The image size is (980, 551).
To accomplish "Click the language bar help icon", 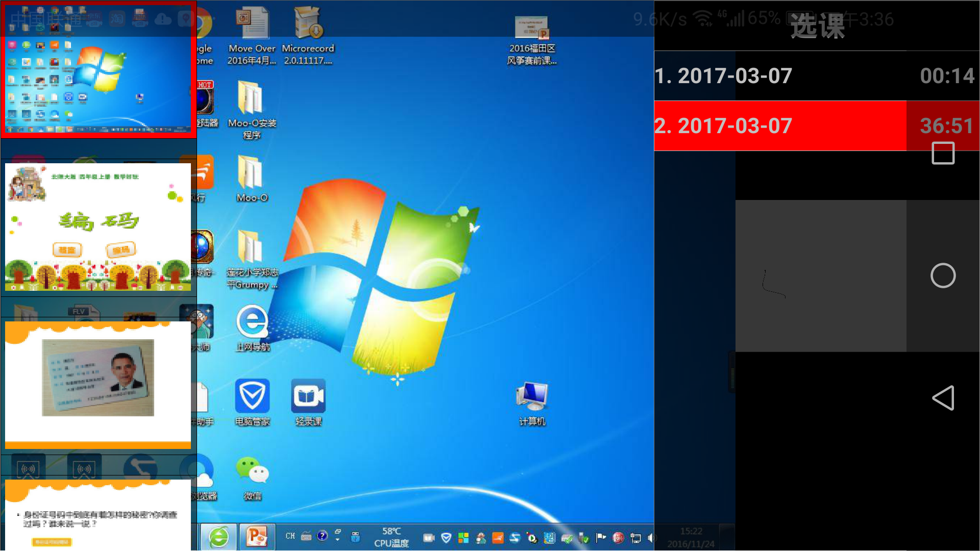I will coord(322,536).
